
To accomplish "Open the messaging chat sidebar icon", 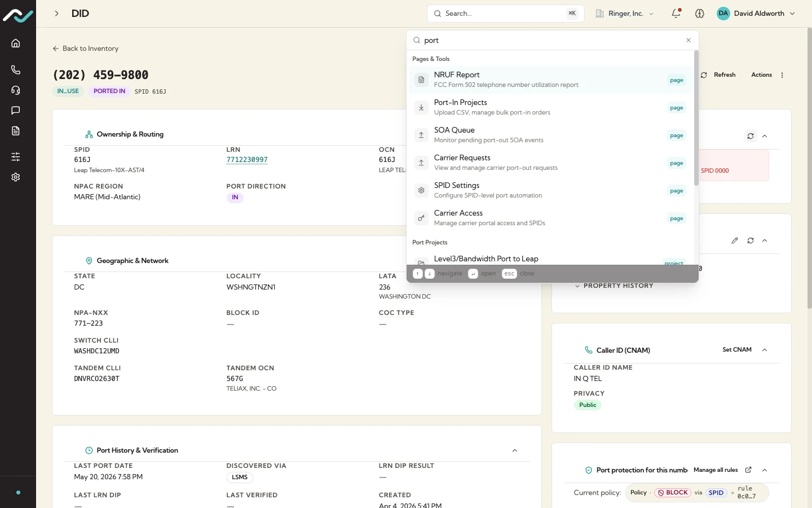I will click(16, 111).
